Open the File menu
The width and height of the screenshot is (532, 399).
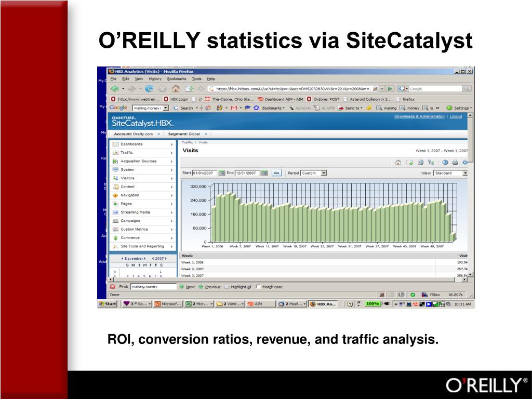(113, 79)
